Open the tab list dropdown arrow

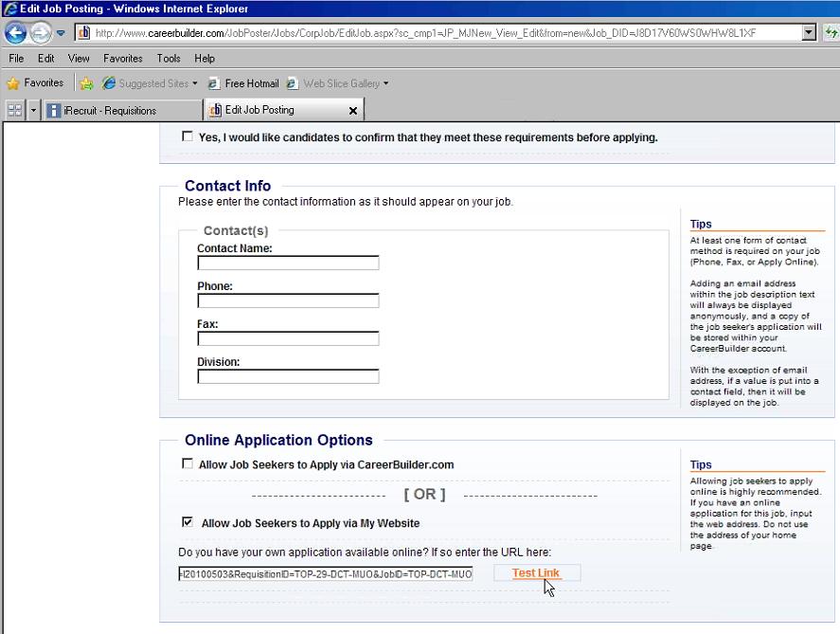[33, 110]
